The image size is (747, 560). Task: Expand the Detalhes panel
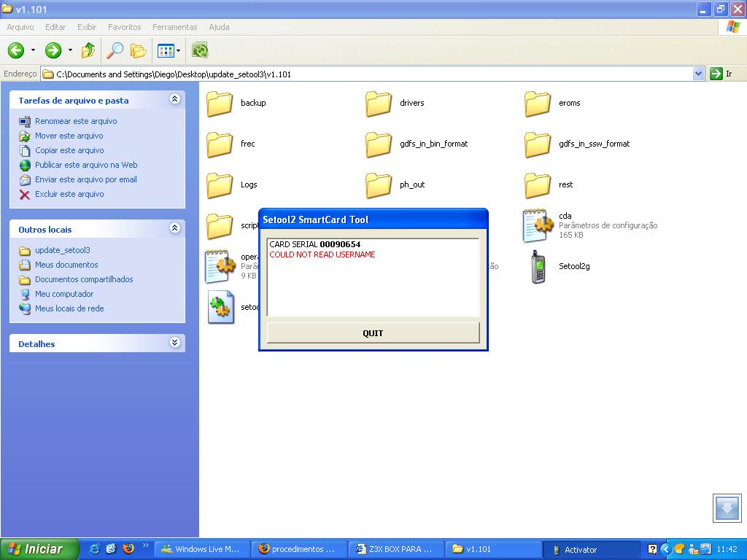point(175,343)
